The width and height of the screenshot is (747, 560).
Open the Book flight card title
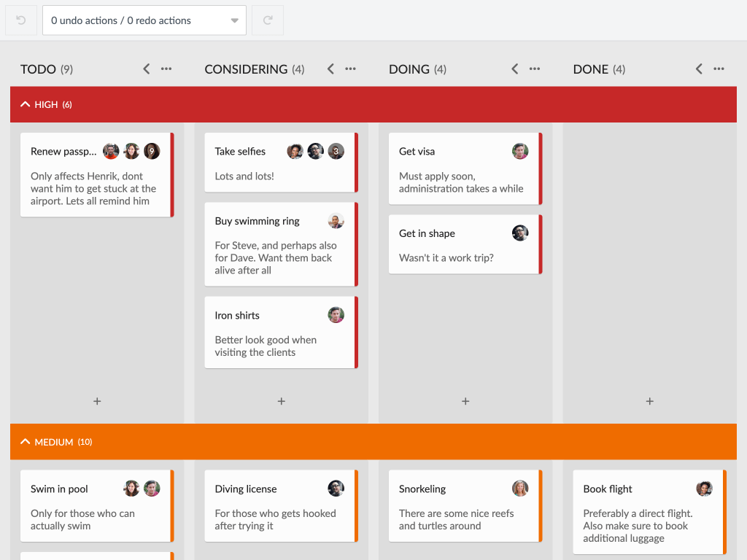608,489
